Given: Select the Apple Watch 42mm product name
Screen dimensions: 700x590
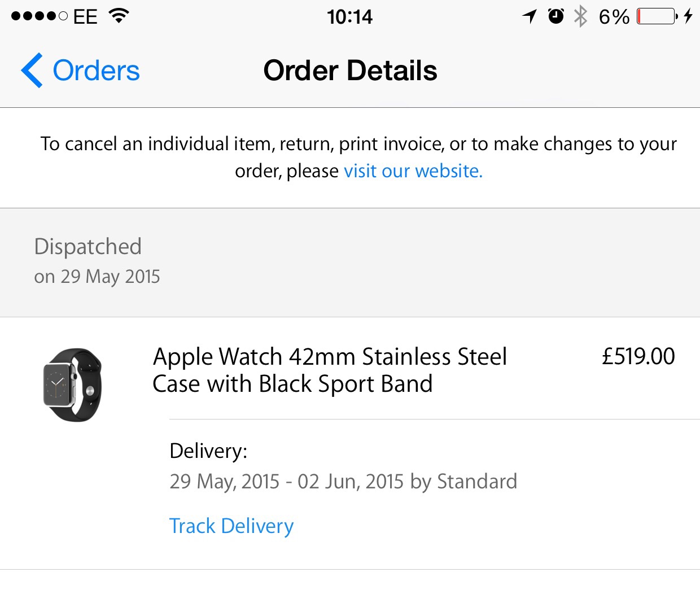Looking at the screenshot, I should 330,370.
